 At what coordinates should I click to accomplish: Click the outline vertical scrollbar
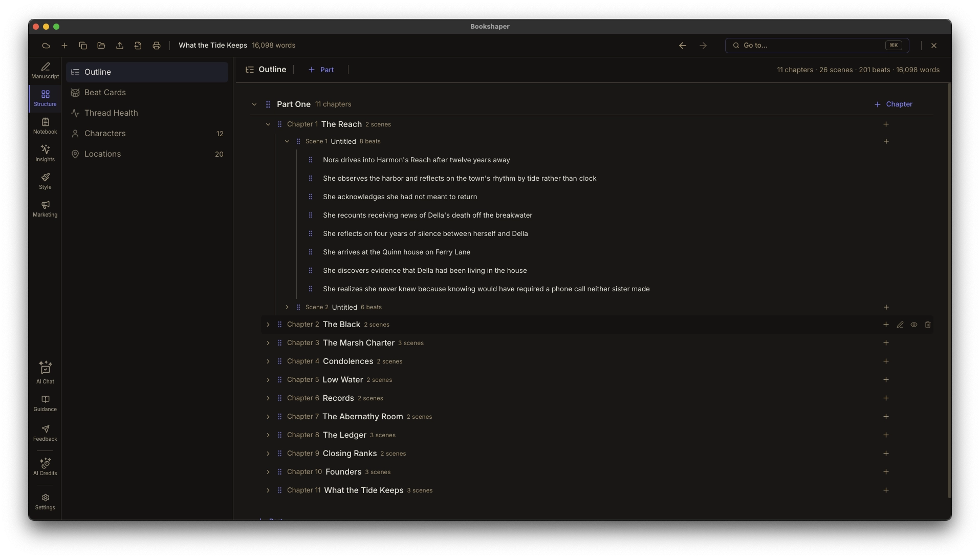pos(949,290)
